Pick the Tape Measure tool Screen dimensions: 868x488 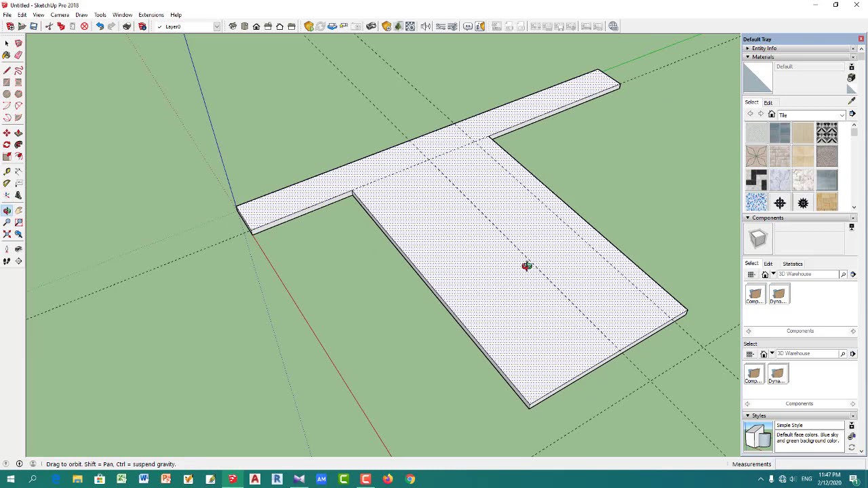pos(7,171)
